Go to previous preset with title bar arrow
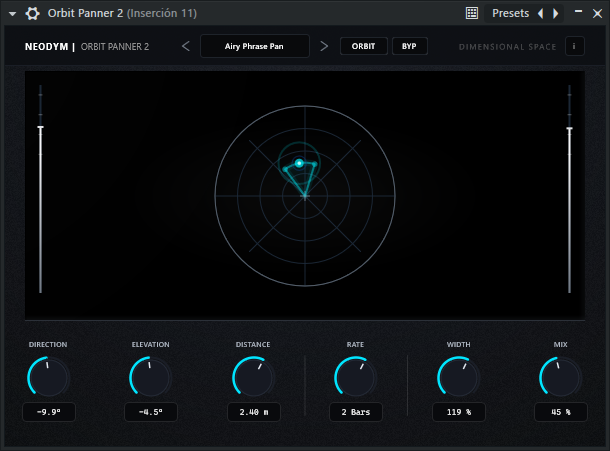This screenshot has width=610, height=451. tap(540, 14)
